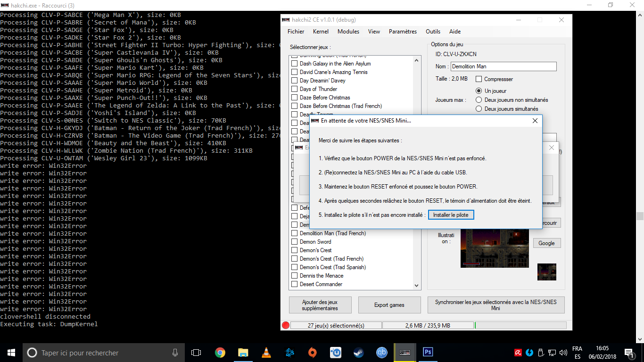The width and height of the screenshot is (644, 362).
Task: Open Steam from the taskbar
Action: (359, 353)
